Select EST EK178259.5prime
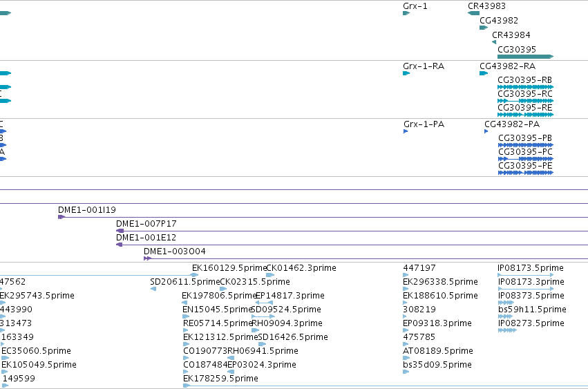588x389 pixels. pos(386,386)
